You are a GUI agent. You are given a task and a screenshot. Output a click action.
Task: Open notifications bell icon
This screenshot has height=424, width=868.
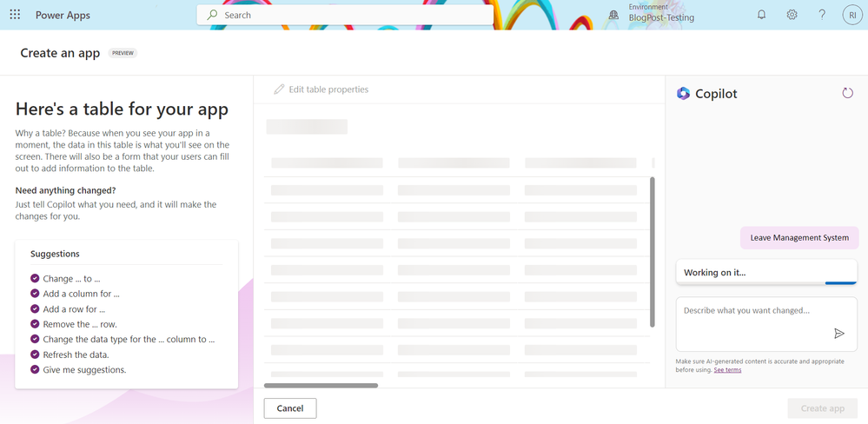(762, 15)
